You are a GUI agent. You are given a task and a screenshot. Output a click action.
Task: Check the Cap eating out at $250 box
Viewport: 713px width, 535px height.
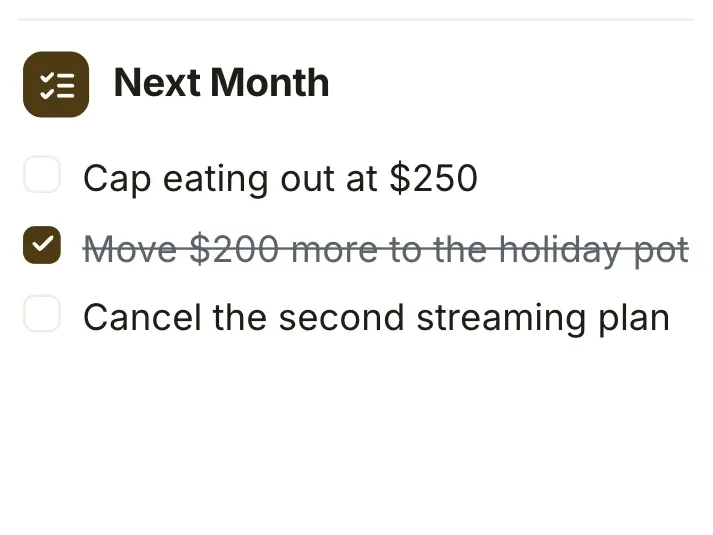42,175
